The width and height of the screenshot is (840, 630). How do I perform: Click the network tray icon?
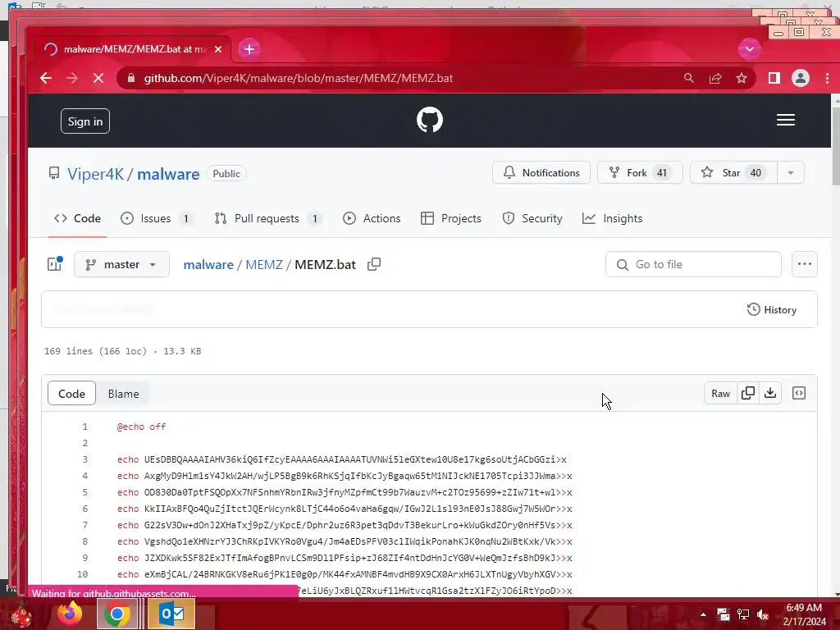(x=743, y=614)
